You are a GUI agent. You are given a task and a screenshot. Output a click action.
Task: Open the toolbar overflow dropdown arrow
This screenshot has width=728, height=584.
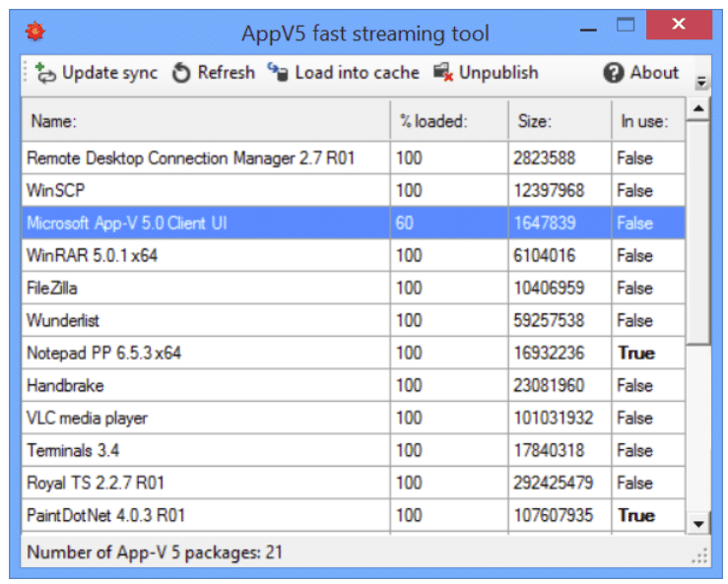click(x=701, y=82)
